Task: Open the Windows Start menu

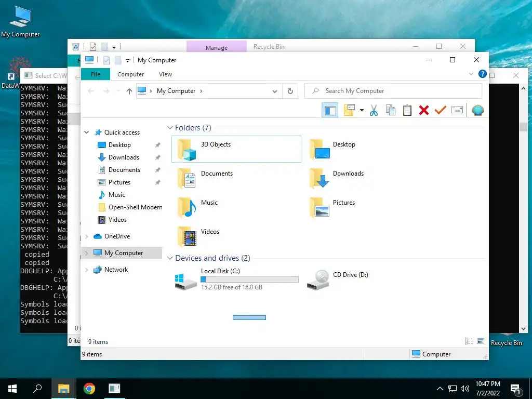Action: pos(12,389)
